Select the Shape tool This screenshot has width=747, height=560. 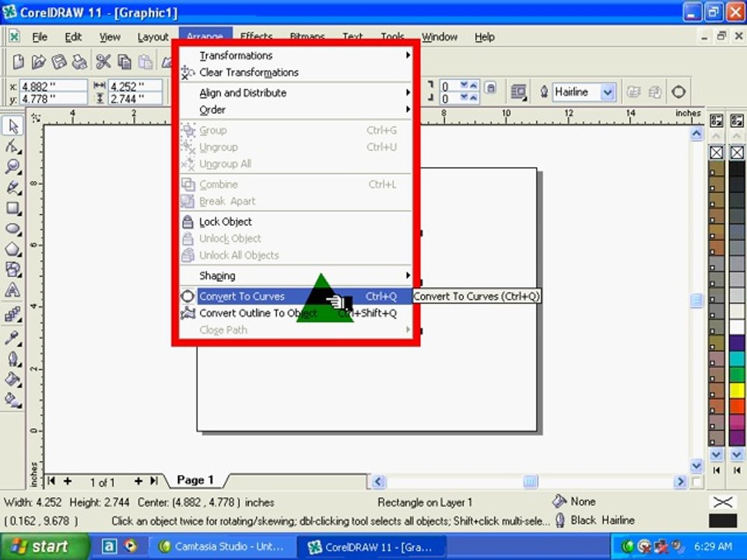point(13,147)
